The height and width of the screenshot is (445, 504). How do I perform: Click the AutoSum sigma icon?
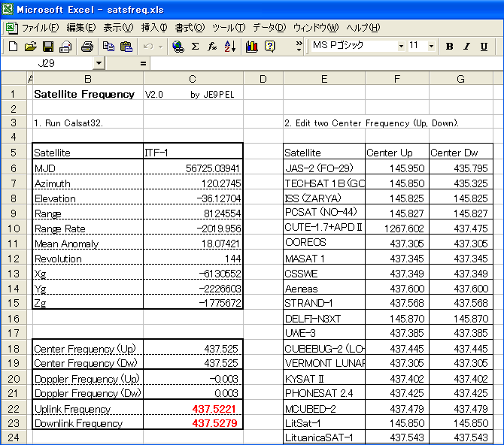tap(195, 47)
